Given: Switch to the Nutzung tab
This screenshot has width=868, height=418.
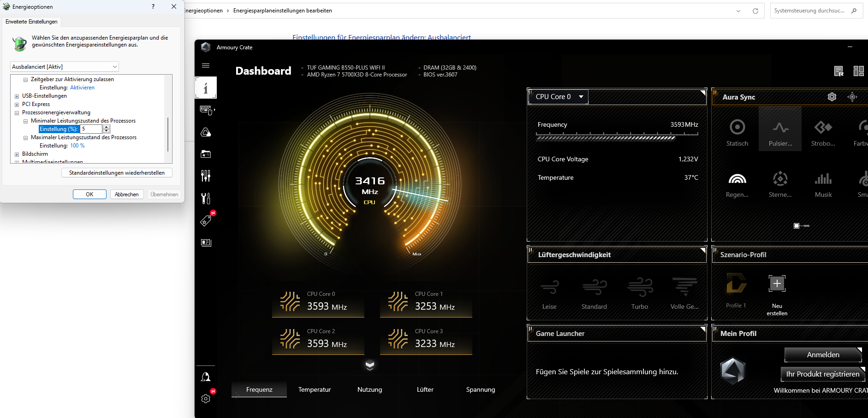Looking at the screenshot, I should [370, 389].
